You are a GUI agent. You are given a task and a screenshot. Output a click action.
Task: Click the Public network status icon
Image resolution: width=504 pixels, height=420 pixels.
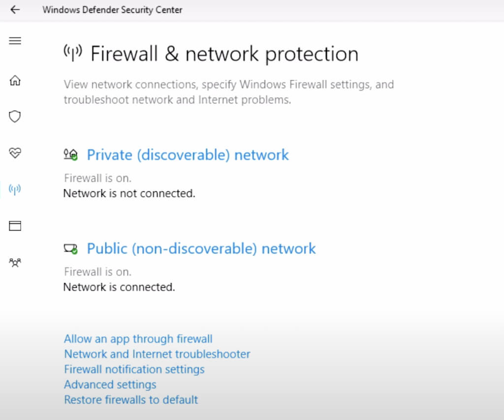71,249
